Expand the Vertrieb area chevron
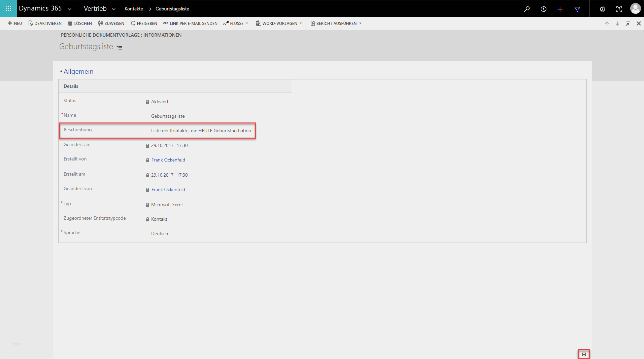644x359 pixels. click(114, 9)
